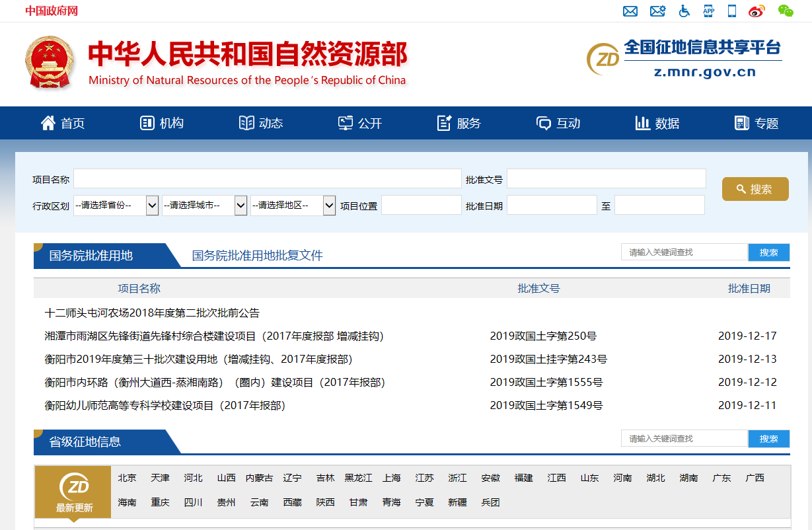Open the 数据 menu in navigation bar

point(656,123)
